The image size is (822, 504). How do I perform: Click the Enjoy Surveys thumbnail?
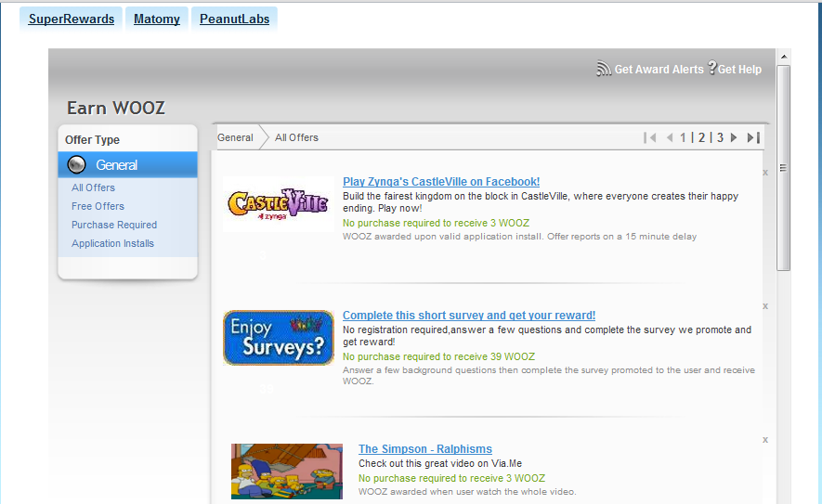[x=279, y=338]
